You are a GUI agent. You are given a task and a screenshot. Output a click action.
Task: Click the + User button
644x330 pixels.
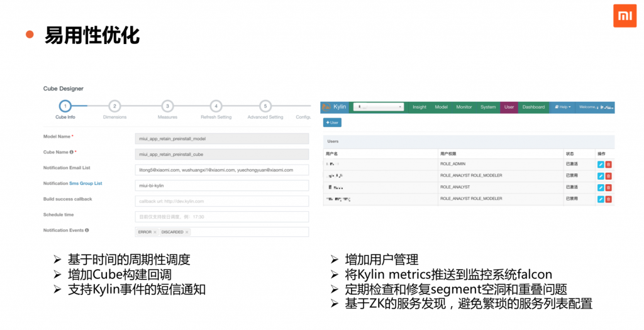point(332,123)
